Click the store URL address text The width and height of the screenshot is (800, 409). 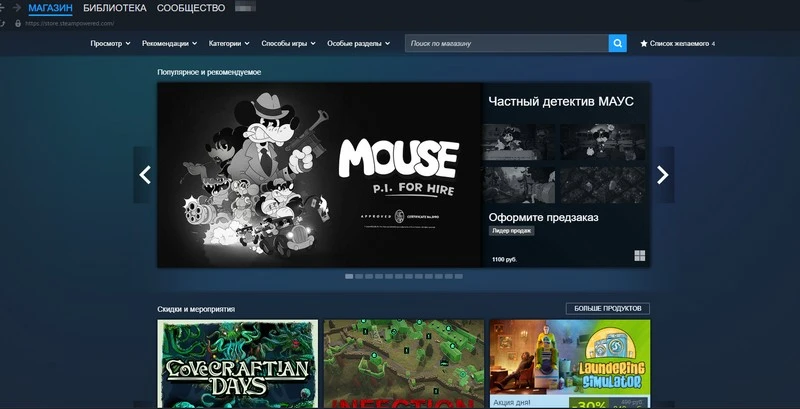(70, 23)
